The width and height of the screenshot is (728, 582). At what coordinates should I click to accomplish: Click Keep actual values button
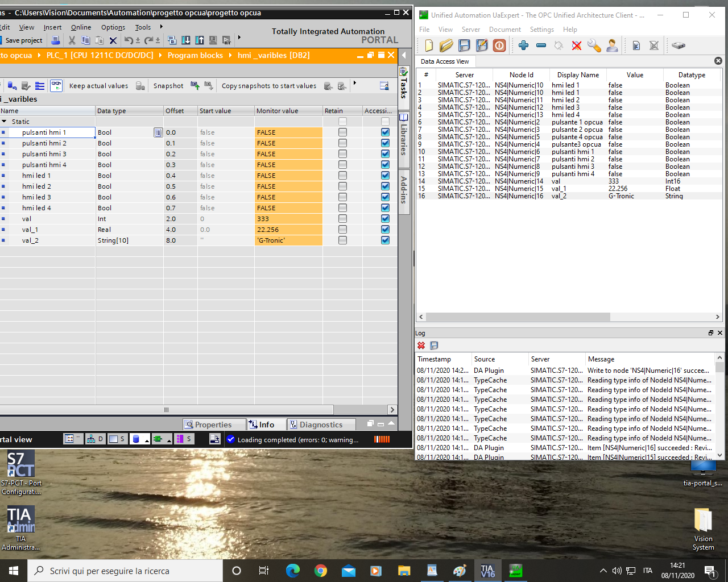click(98, 86)
